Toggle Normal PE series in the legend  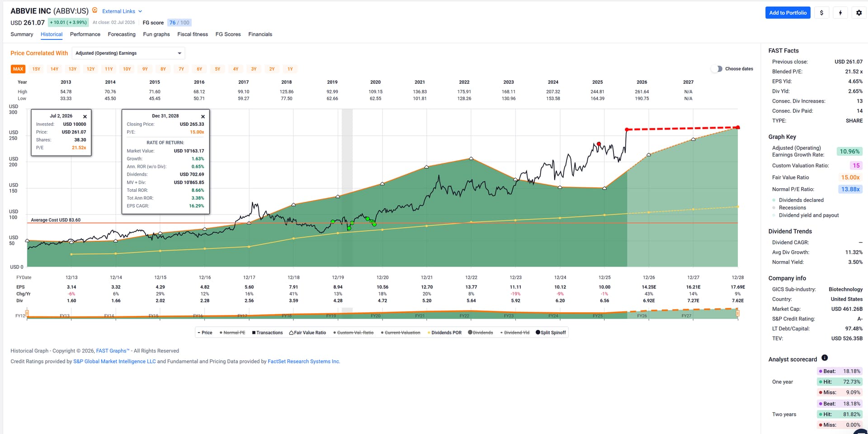[232, 333]
